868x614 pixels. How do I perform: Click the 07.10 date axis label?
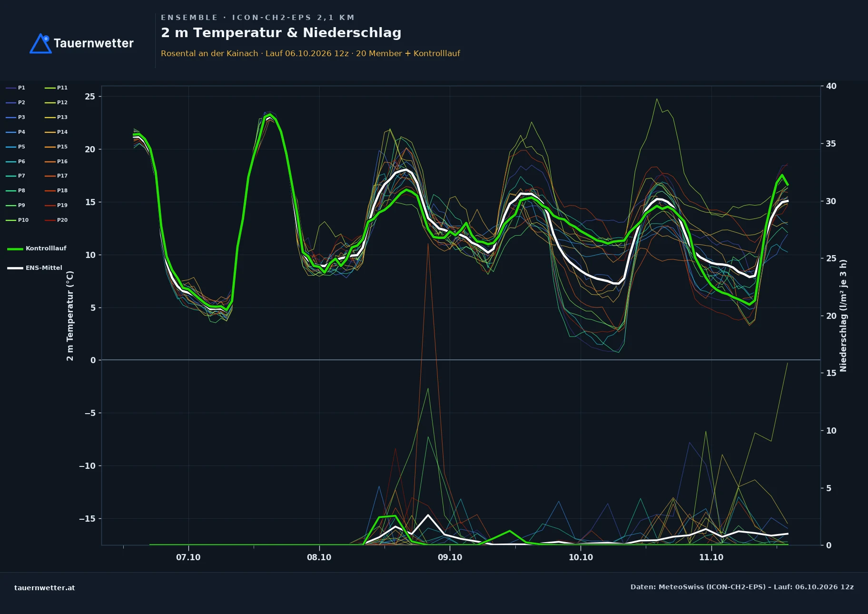(188, 557)
